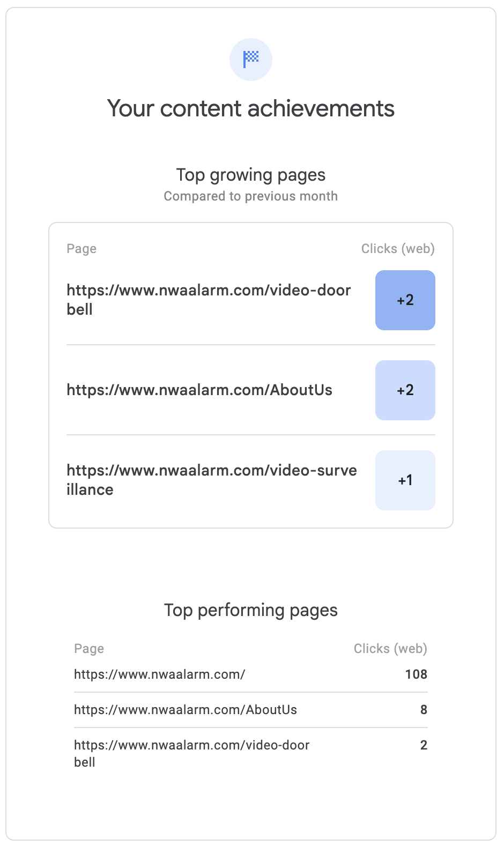
Task: Click the 'Top growing pages' heading
Action: (x=251, y=175)
